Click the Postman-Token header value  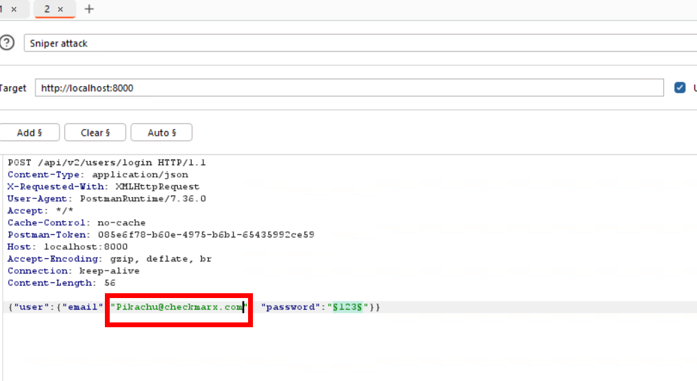206,235
